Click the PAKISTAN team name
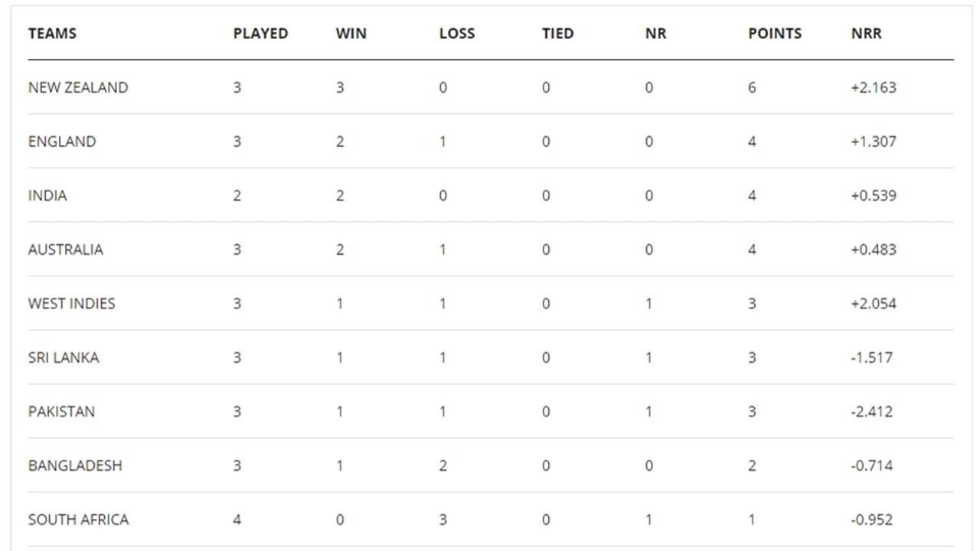980x551 pixels. click(x=61, y=412)
